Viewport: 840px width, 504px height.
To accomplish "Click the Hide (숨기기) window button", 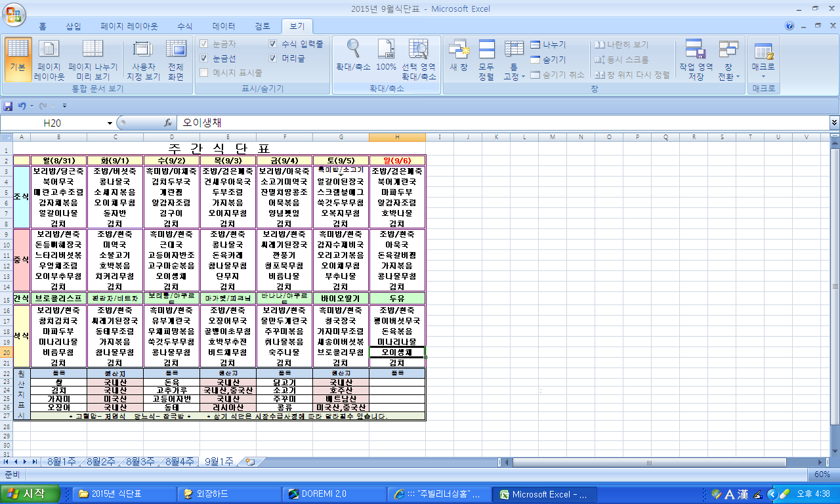I will pyautogui.click(x=548, y=60).
